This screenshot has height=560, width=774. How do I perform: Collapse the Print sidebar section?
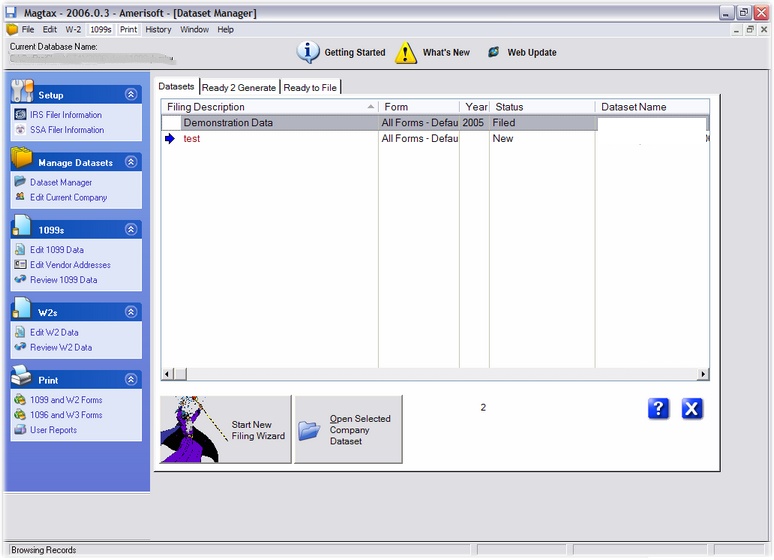130,380
